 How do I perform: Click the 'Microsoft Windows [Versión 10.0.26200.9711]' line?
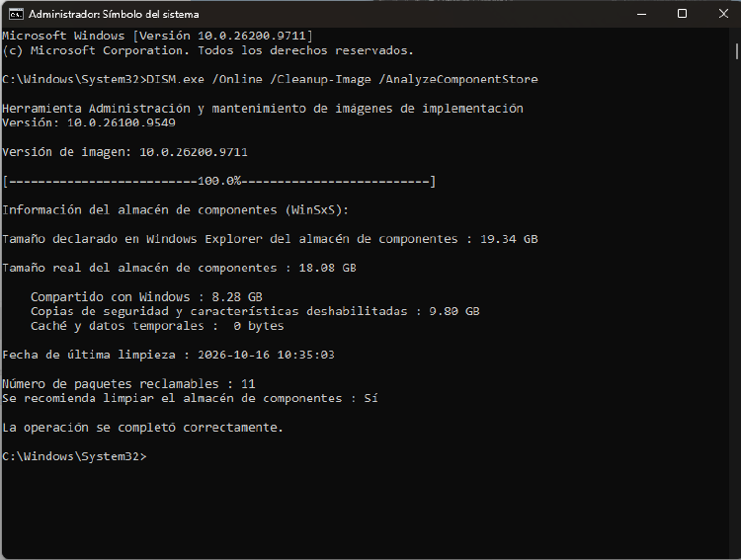tap(157, 36)
